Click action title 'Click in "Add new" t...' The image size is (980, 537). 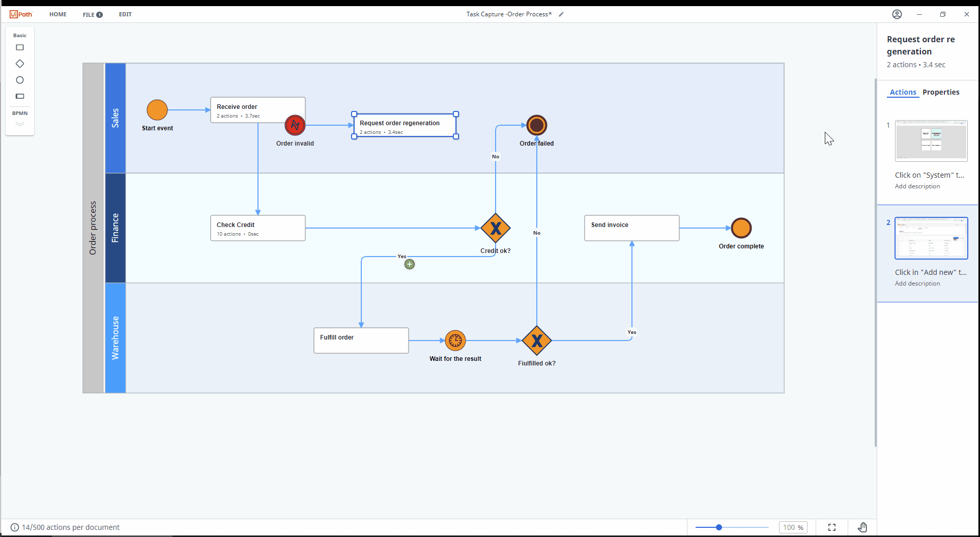[931, 272]
